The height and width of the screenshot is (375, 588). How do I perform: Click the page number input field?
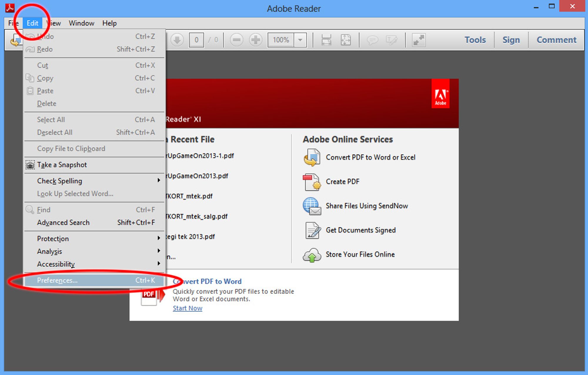coord(196,40)
